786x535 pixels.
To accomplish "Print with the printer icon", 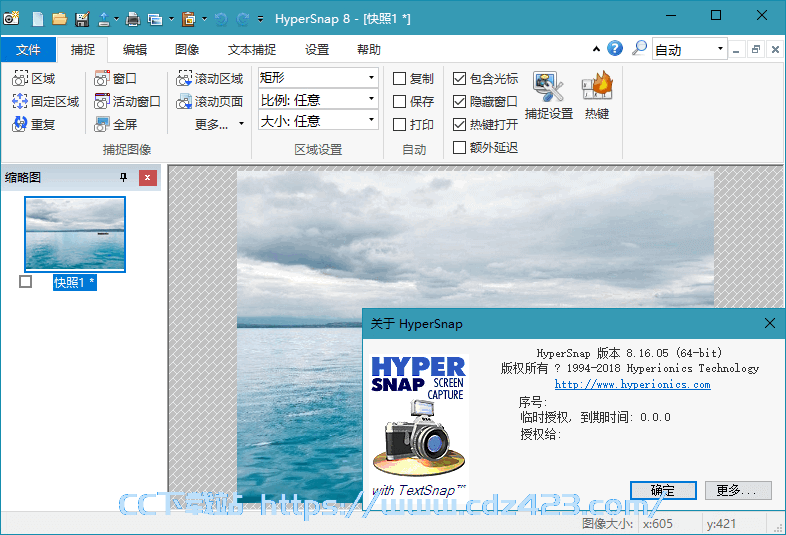I will 133,19.
